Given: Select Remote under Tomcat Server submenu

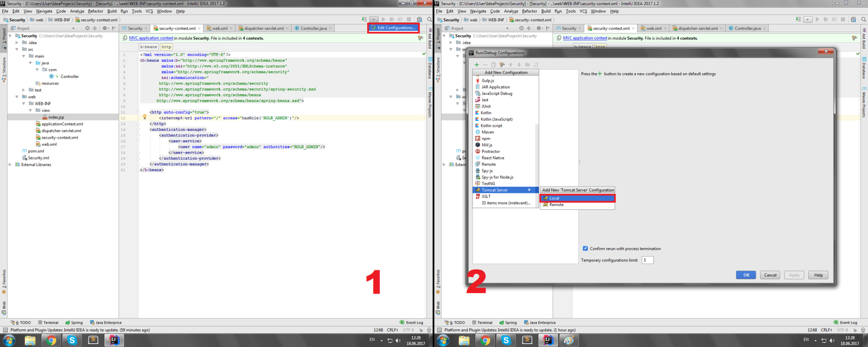Looking at the screenshot, I should pyautogui.click(x=577, y=205).
